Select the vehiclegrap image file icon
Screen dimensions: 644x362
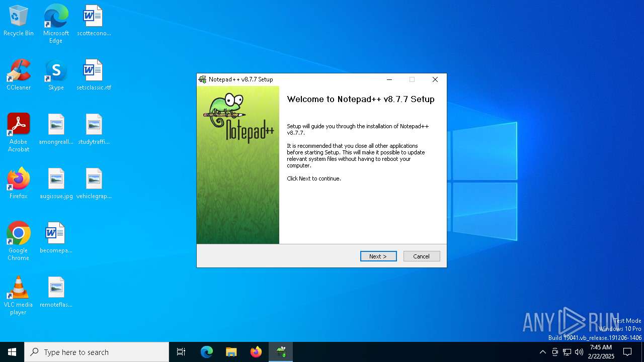[94, 184]
